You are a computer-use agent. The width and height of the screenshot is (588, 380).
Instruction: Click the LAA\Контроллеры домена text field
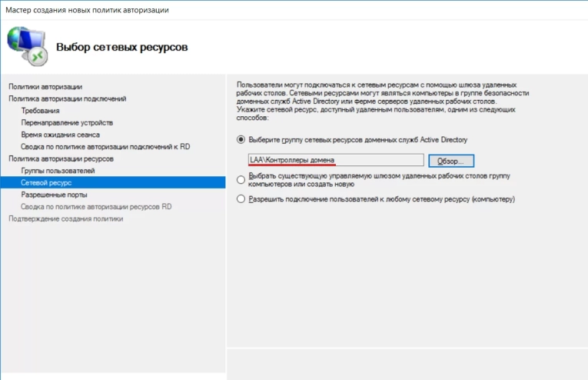click(336, 160)
